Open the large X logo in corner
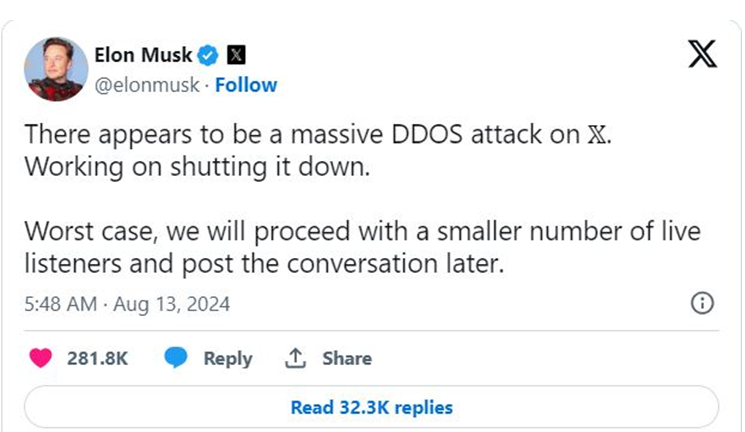The height and width of the screenshot is (432, 745). [x=703, y=54]
